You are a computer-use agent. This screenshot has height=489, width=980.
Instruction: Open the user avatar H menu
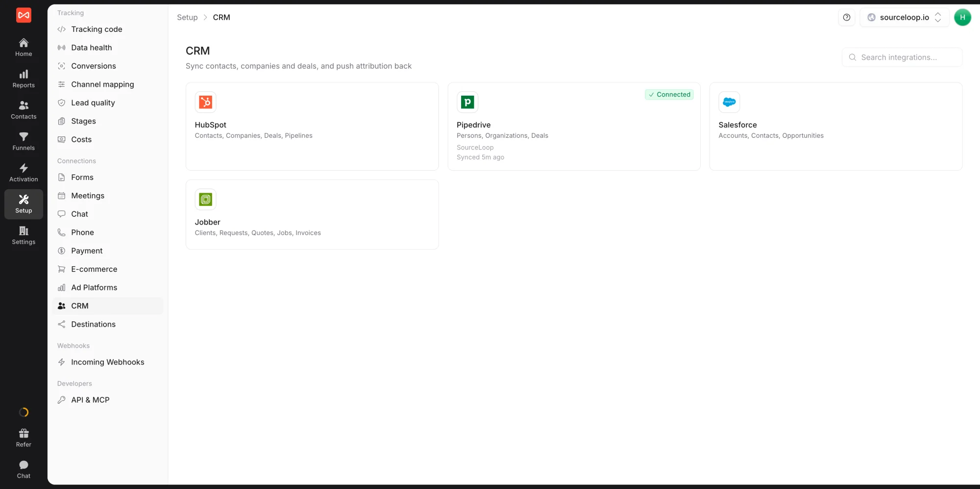[x=962, y=17]
